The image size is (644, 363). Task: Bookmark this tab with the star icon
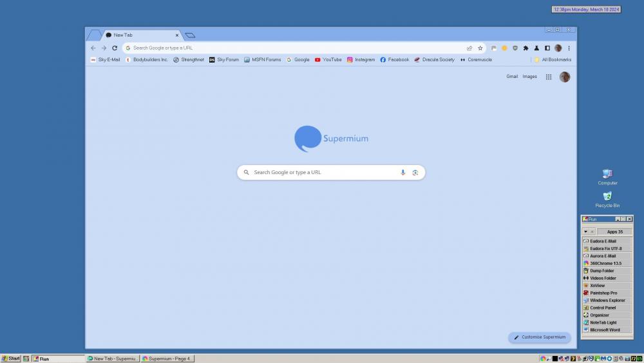480,48
